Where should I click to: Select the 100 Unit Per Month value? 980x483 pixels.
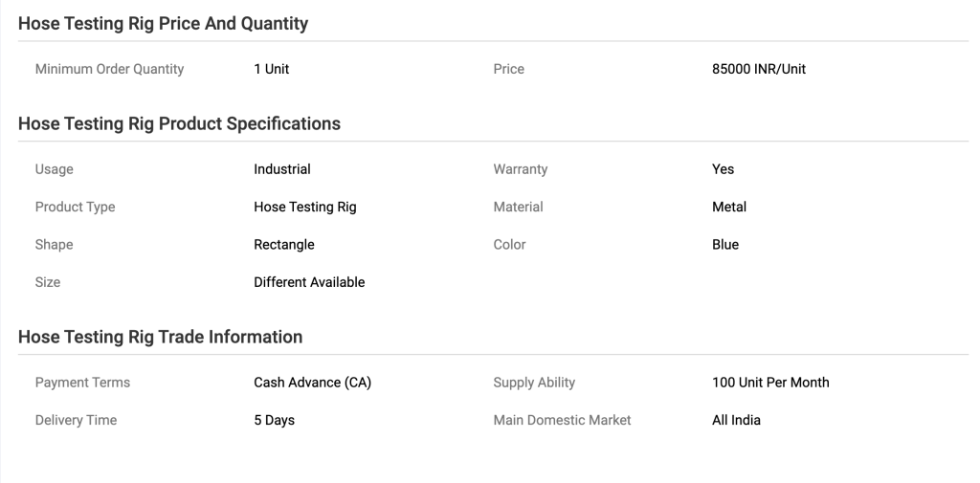(770, 383)
